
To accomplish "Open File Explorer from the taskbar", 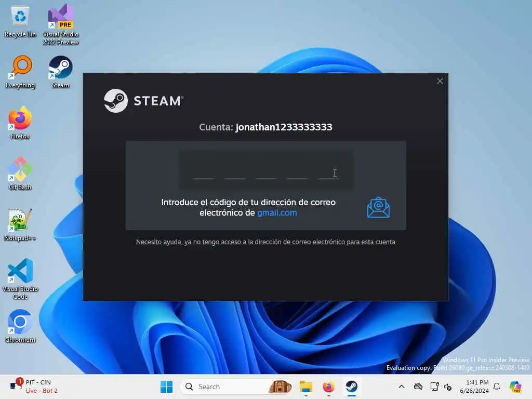I will pyautogui.click(x=305, y=387).
